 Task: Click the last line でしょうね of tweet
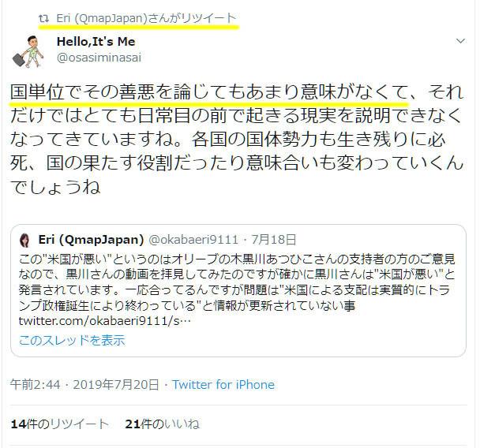55,187
